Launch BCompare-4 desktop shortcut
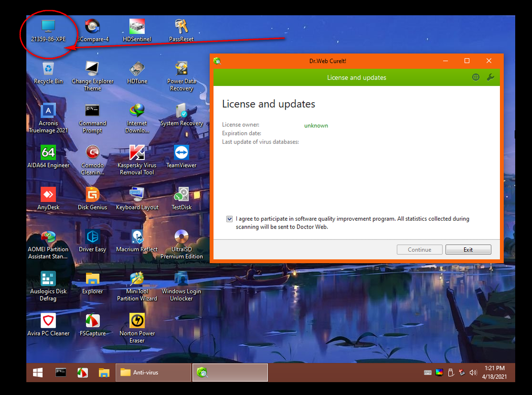Image resolution: width=532 pixels, height=395 pixels. click(x=92, y=31)
